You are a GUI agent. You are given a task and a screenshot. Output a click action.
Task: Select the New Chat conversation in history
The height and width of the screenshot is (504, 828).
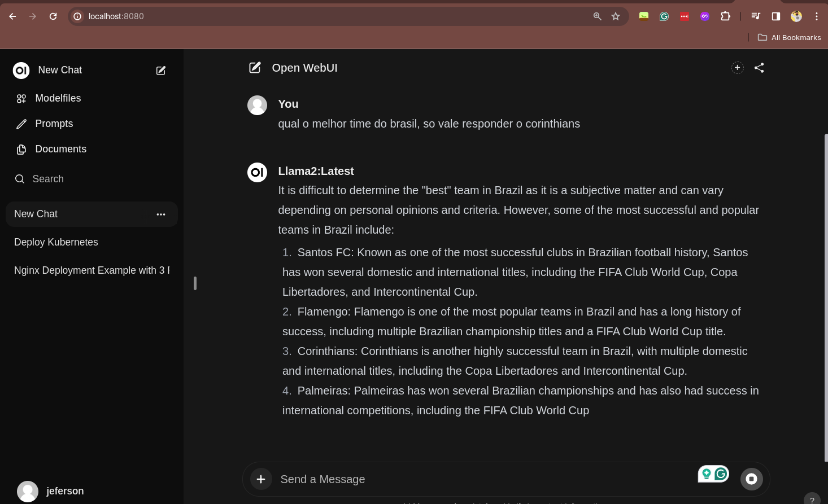pos(91,214)
